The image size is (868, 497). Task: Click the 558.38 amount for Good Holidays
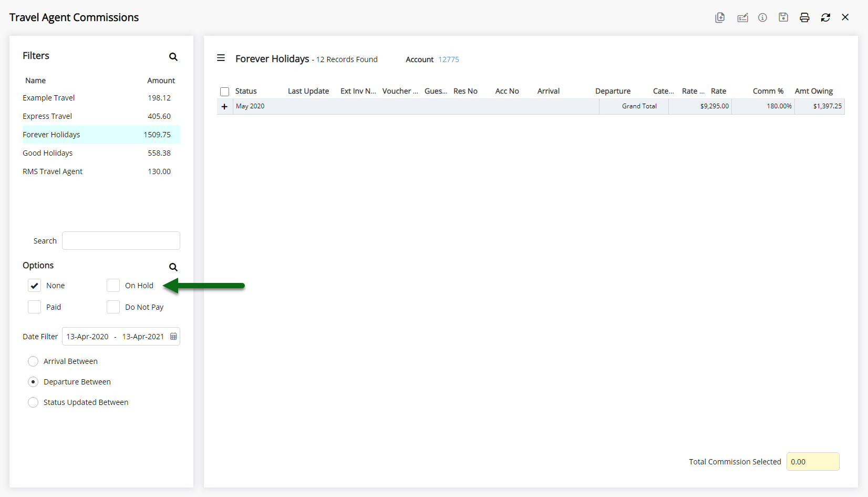[x=159, y=153]
